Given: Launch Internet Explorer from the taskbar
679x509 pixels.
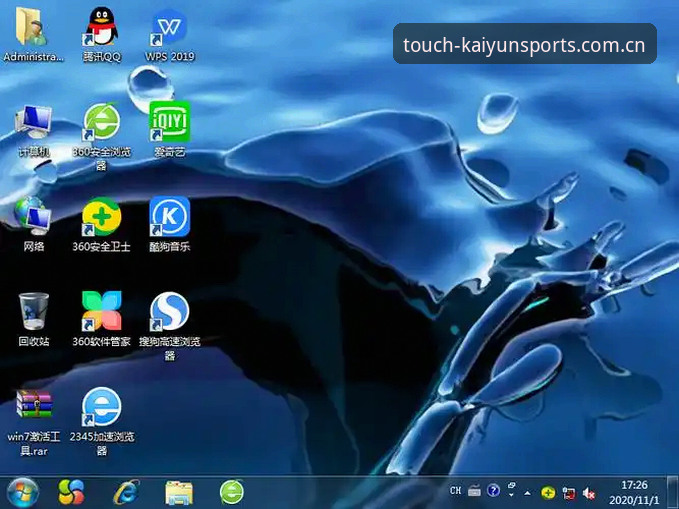Looking at the screenshot, I should click(126, 493).
